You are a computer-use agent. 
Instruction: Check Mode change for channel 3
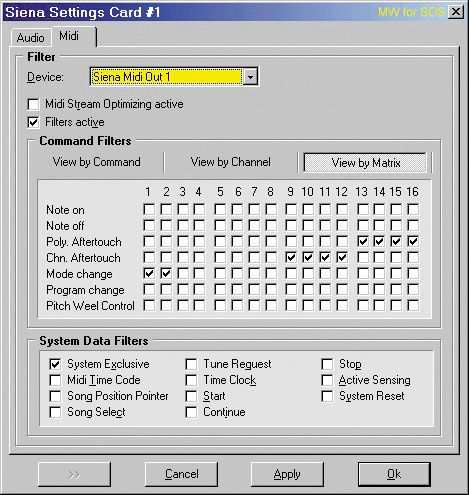click(183, 273)
